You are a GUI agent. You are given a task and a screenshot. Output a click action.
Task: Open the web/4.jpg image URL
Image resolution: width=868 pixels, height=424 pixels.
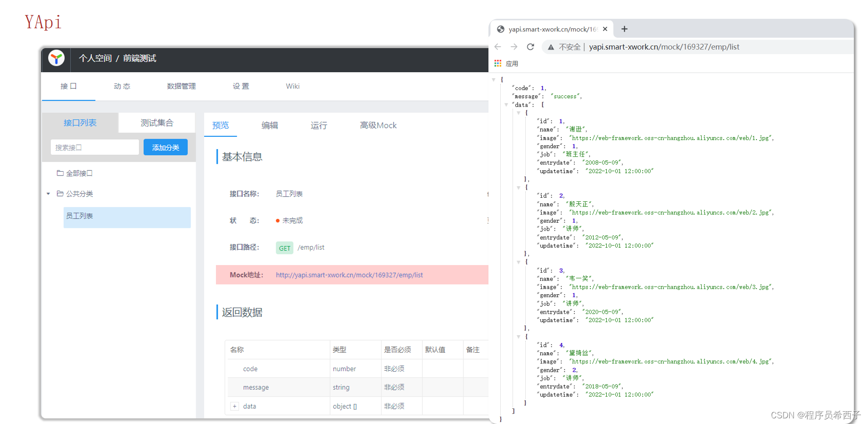click(670, 362)
